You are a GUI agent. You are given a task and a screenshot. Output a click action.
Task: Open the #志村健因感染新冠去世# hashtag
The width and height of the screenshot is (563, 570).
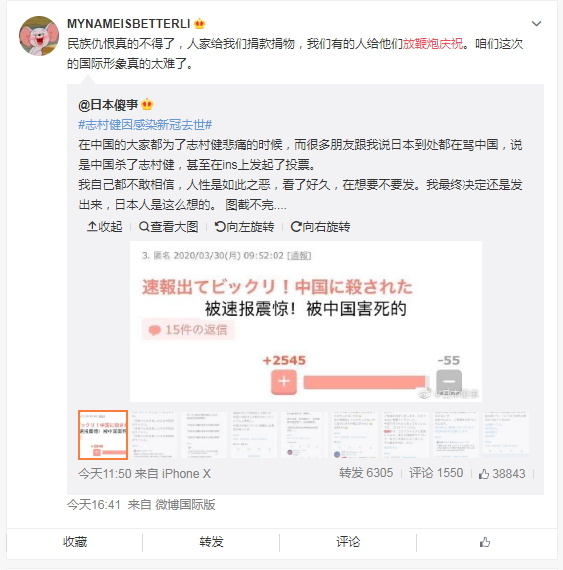[145, 125]
